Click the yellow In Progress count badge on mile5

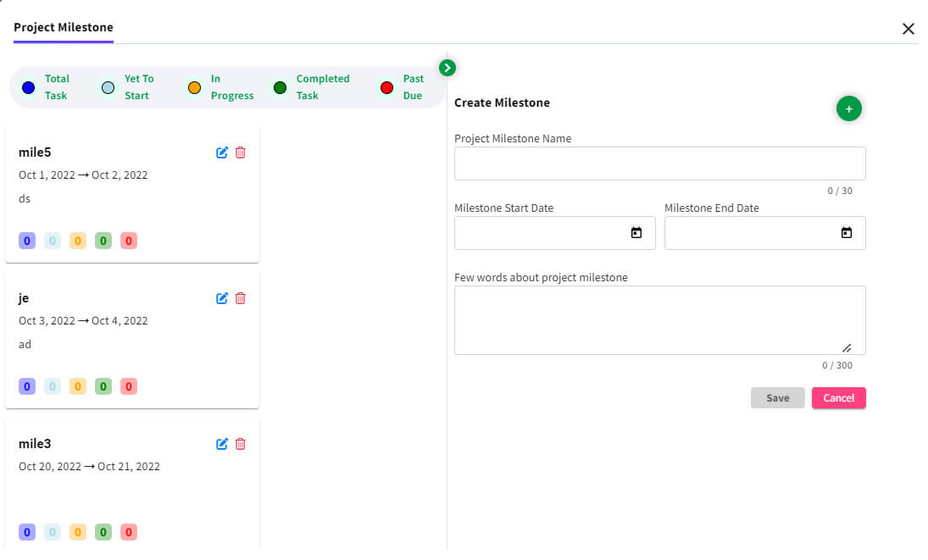pos(77,241)
